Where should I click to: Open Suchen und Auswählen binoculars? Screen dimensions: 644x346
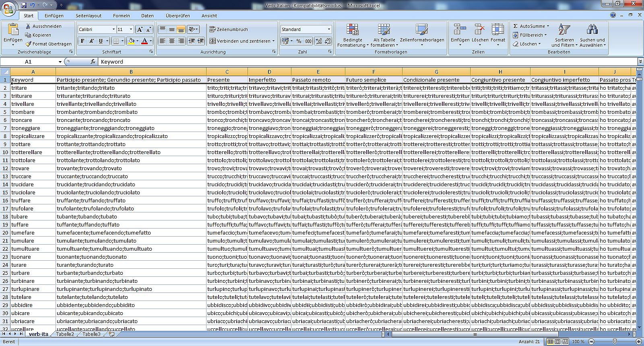coord(592,30)
